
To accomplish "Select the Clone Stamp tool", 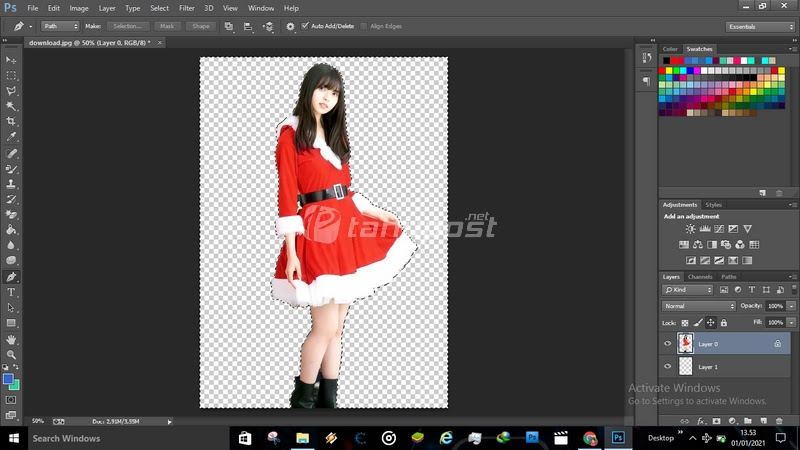I will (x=11, y=184).
